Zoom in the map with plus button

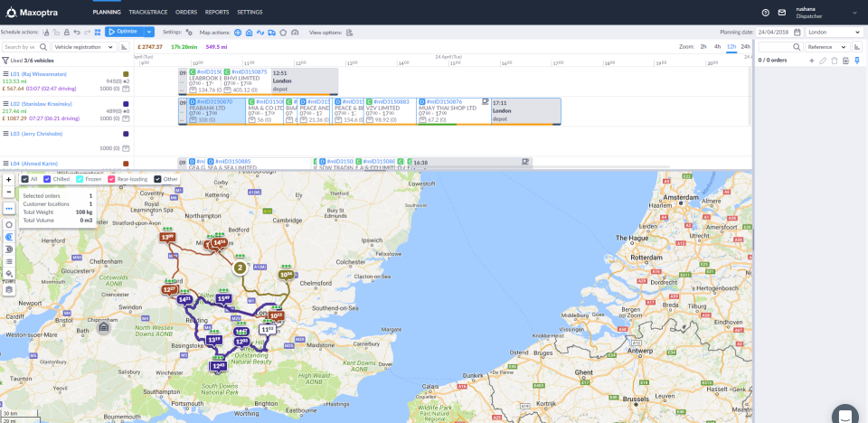tap(9, 180)
